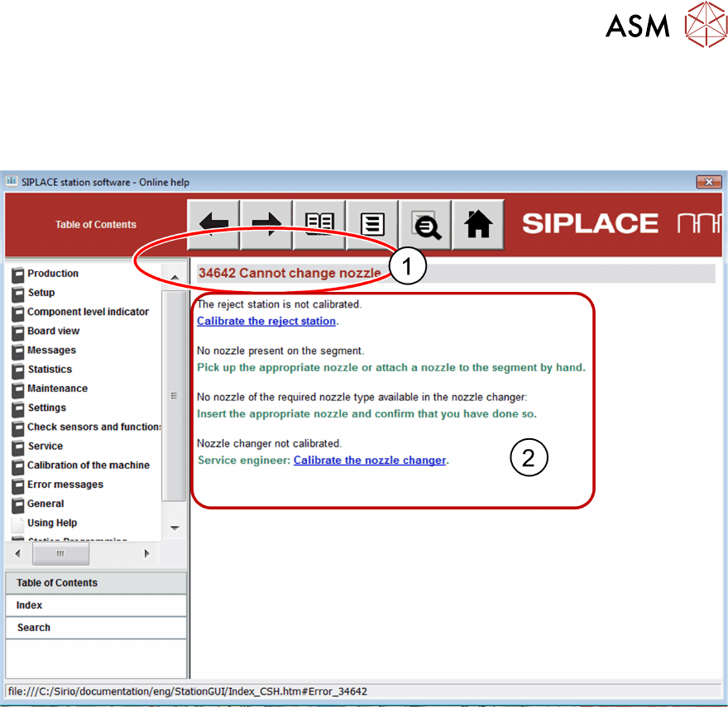Click the horizontal scrollbar thumb in contents
This screenshot has width=728, height=707.
pyautogui.click(x=60, y=553)
